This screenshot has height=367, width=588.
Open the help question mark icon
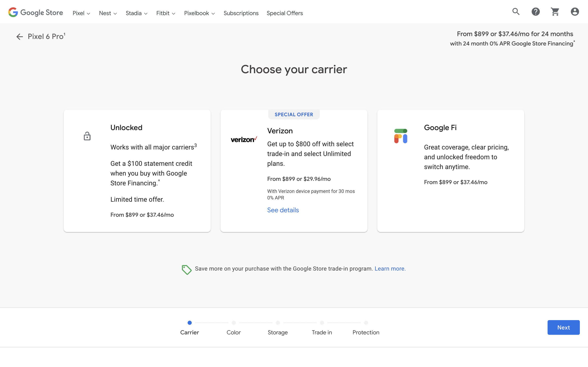pyautogui.click(x=536, y=12)
